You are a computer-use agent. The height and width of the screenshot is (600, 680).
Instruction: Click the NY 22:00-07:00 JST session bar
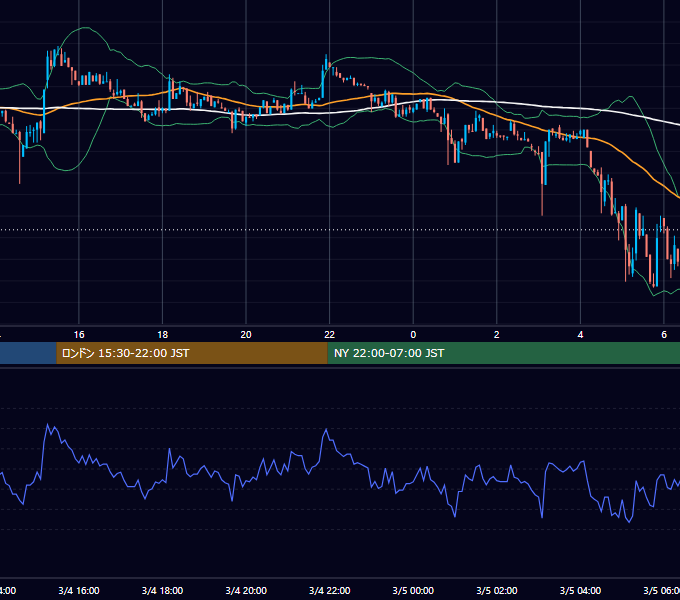point(503,353)
